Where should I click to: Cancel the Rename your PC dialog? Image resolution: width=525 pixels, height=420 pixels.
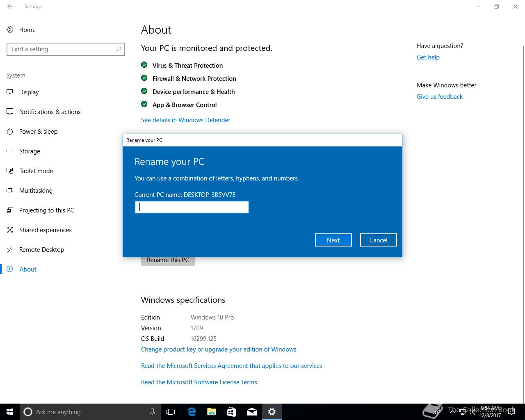[378, 240]
